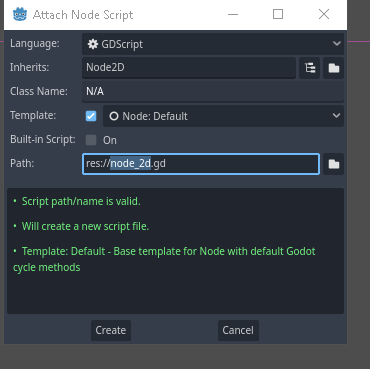Enable the Built-in Script checkbox
The image size is (370, 369).
[91, 140]
